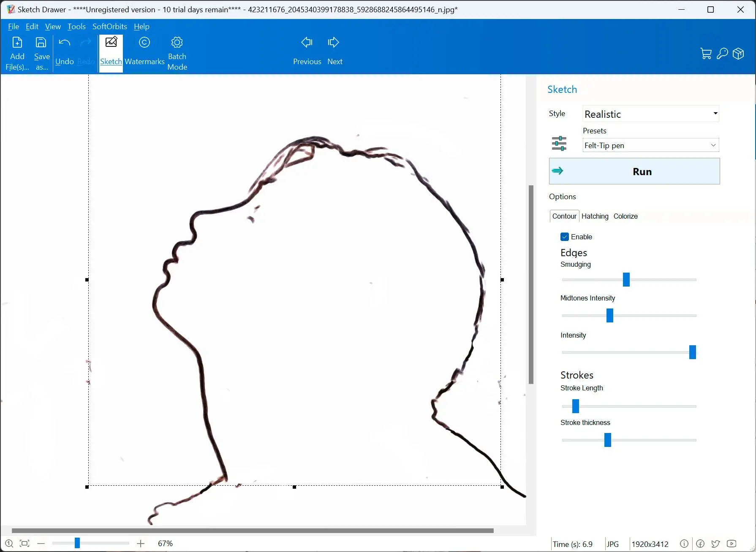The height and width of the screenshot is (552, 756).
Task: Open the Style dropdown showing Realistic
Action: 651,114
